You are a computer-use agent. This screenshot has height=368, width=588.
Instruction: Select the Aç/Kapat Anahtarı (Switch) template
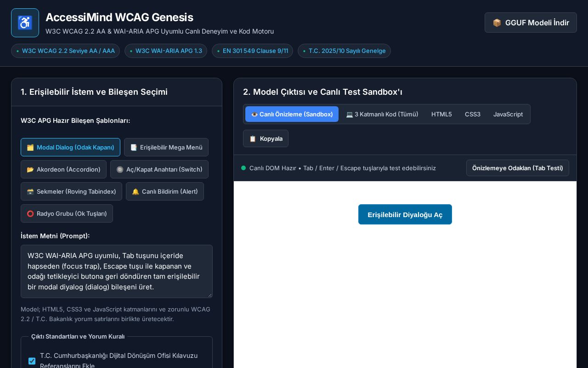click(x=159, y=169)
